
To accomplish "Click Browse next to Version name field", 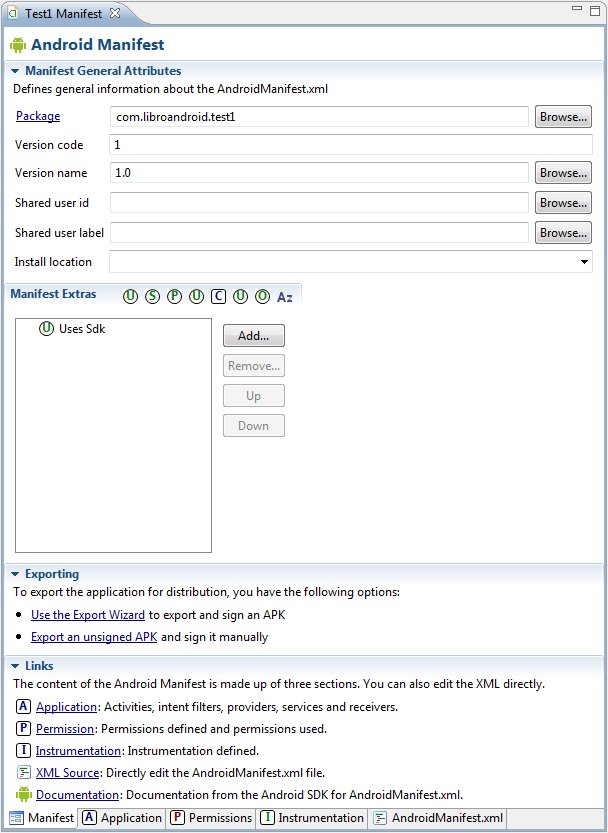I will (x=563, y=173).
